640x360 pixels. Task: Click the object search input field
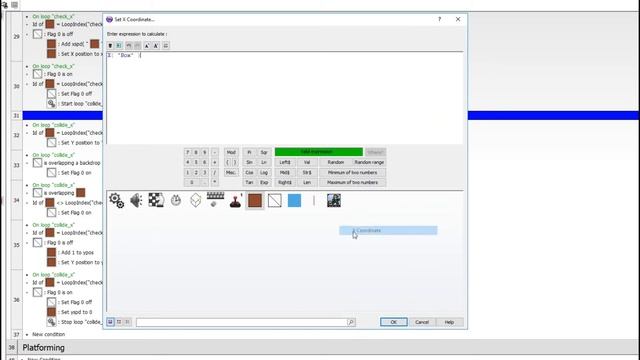[241, 322]
